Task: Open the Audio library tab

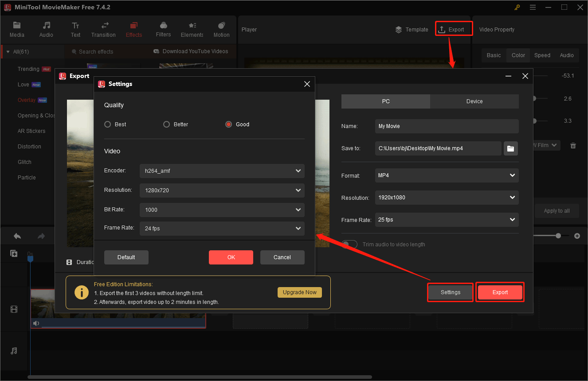Action: tap(46, 30)
